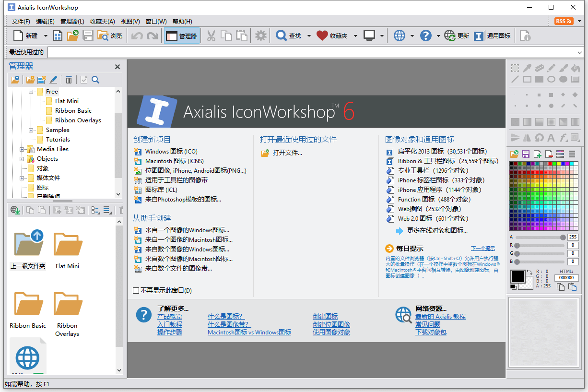This screenshot has width=588, height=392.
Task: Click the add color swatch page icon
Action: click(x=538, y=154)
